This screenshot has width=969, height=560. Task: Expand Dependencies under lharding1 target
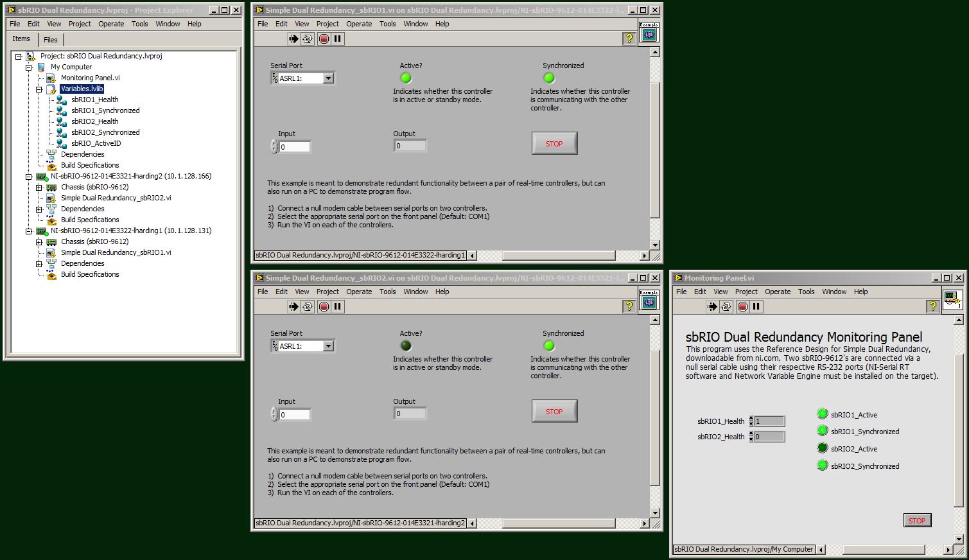tap(39, 264)
